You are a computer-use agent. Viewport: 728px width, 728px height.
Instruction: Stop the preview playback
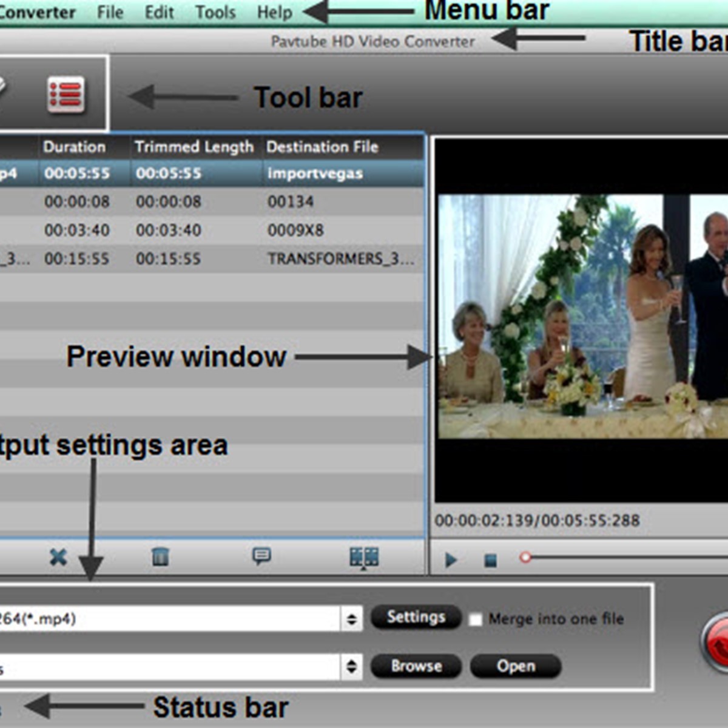point(490,560)
